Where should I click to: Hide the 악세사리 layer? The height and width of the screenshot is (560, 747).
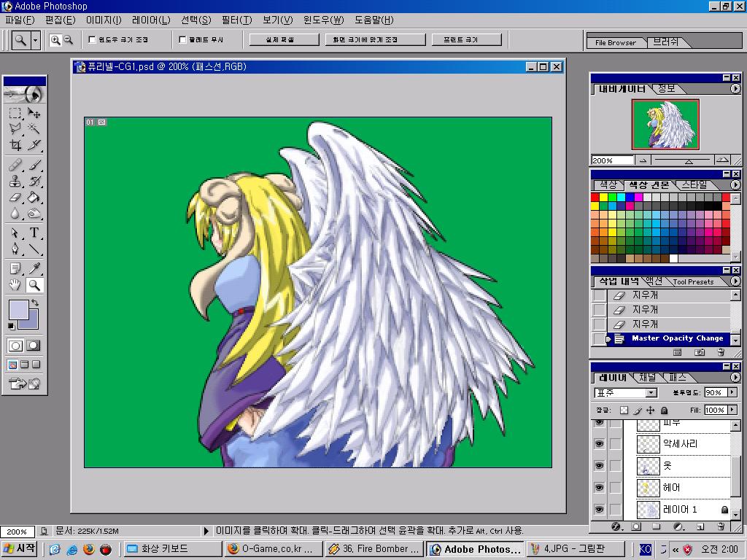(600, 444)
